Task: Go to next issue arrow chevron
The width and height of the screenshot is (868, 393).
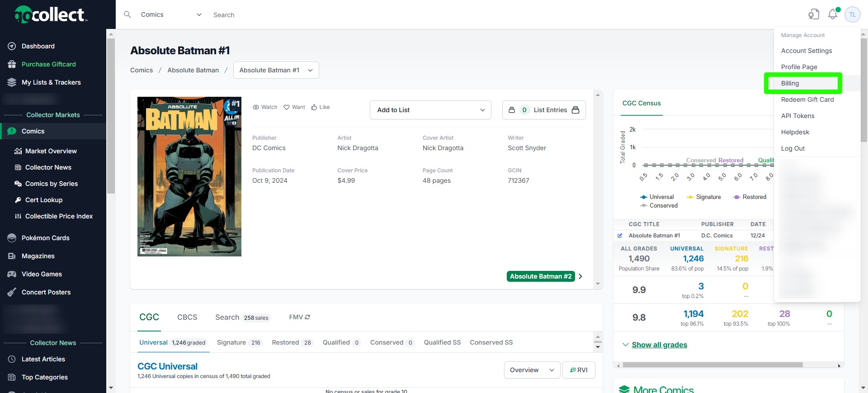Action: coord(580,276)
